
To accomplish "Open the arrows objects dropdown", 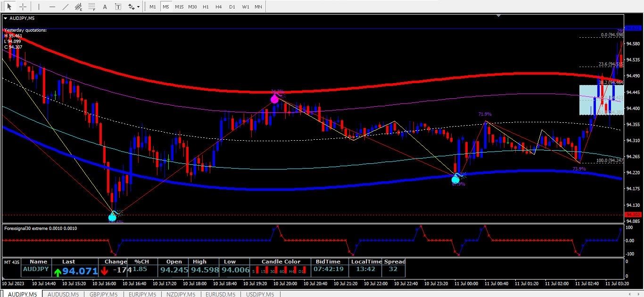I will click(x=134, y=7).
